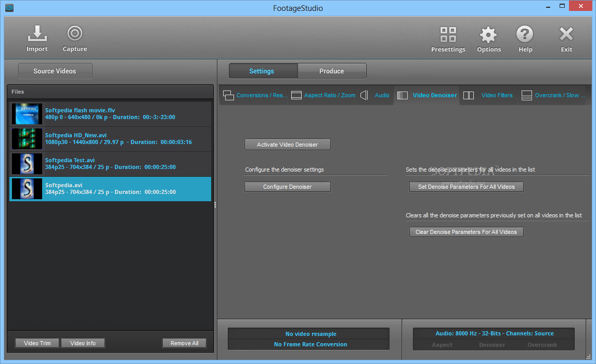Click the Source Videos button

point(55,71)
